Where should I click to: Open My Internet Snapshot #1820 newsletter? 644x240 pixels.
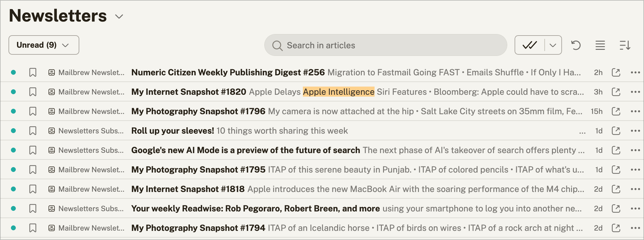click(188, 91)
